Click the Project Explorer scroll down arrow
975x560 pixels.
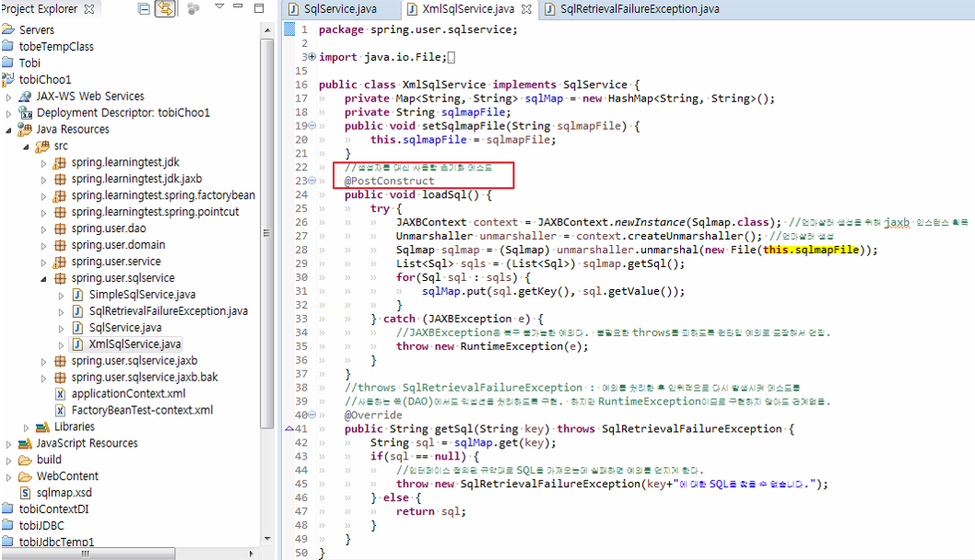pos(267,538)
